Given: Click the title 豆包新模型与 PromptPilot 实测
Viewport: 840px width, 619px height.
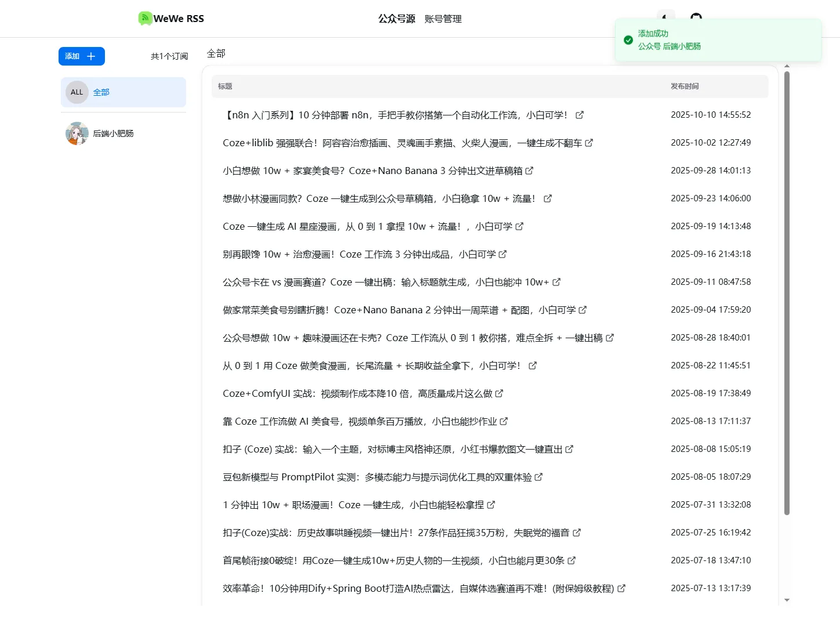Looking at the screenshot, I should (377, 477).
